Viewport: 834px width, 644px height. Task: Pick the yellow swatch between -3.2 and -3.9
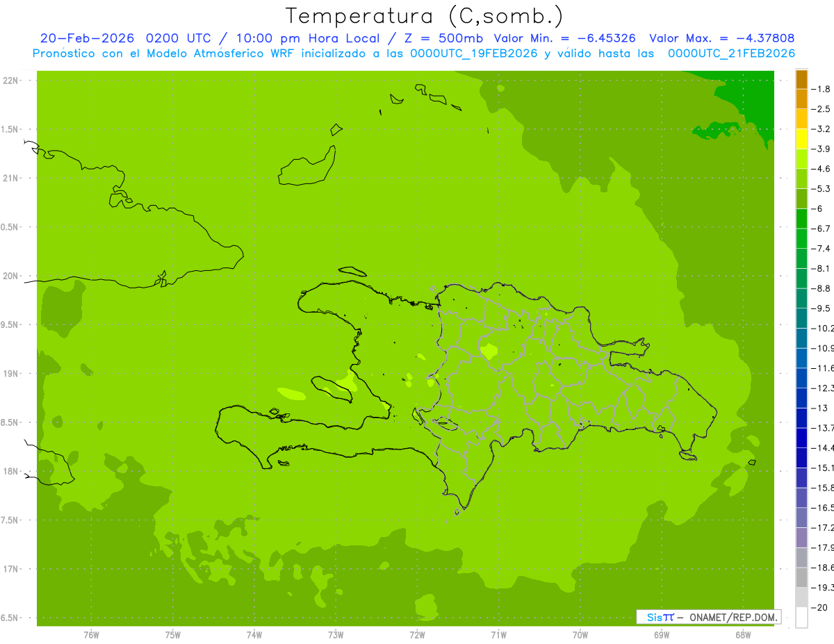pos(801,139)
